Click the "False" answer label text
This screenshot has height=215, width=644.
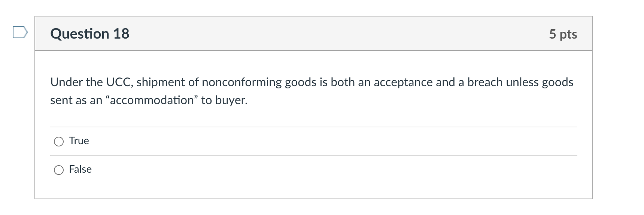80,169
